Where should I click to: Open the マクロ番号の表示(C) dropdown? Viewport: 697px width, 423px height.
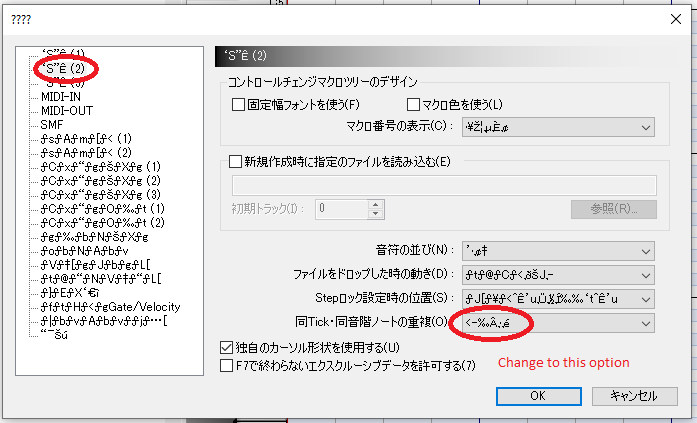coord(557,127)
